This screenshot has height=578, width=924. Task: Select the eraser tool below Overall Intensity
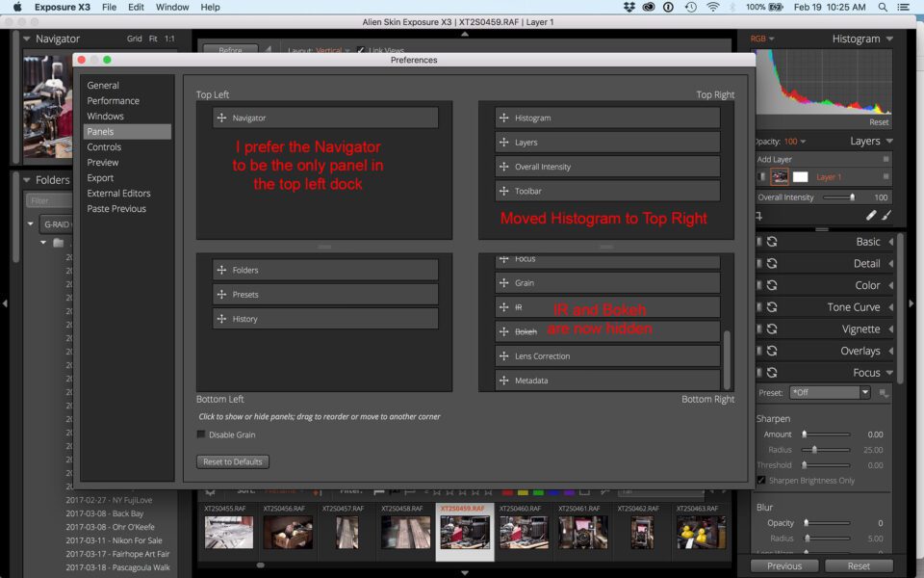(x=871, y=216)
